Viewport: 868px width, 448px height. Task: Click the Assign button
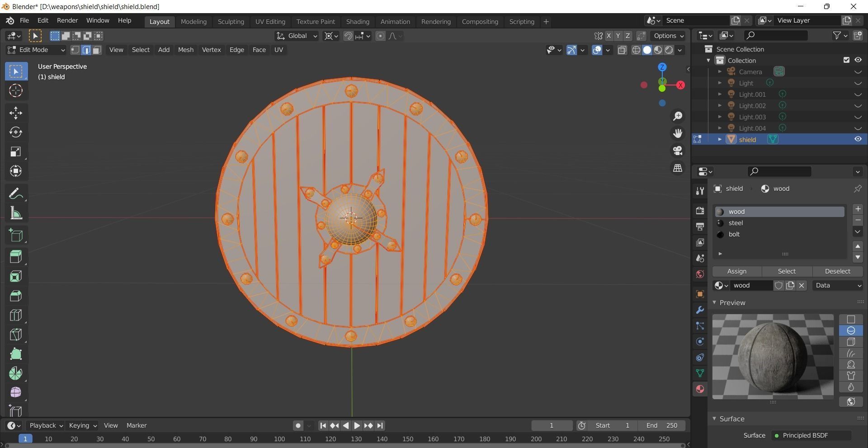pos(737,271)
